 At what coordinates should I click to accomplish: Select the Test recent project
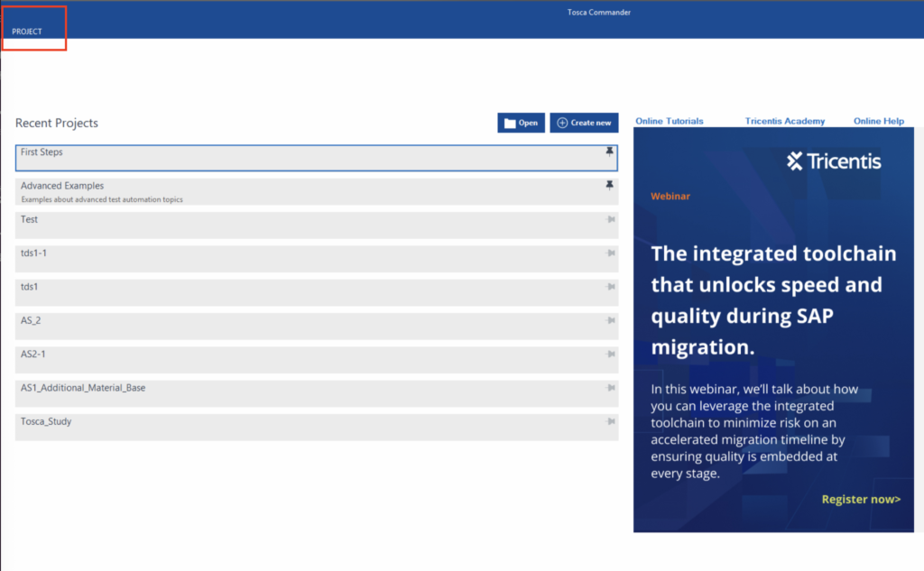coord(317,226)
